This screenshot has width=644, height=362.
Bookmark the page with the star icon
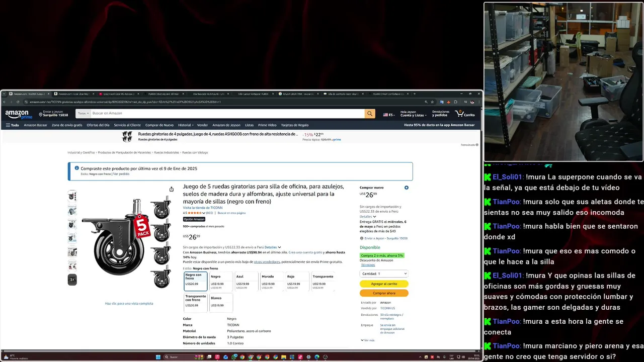coord(432,102)
